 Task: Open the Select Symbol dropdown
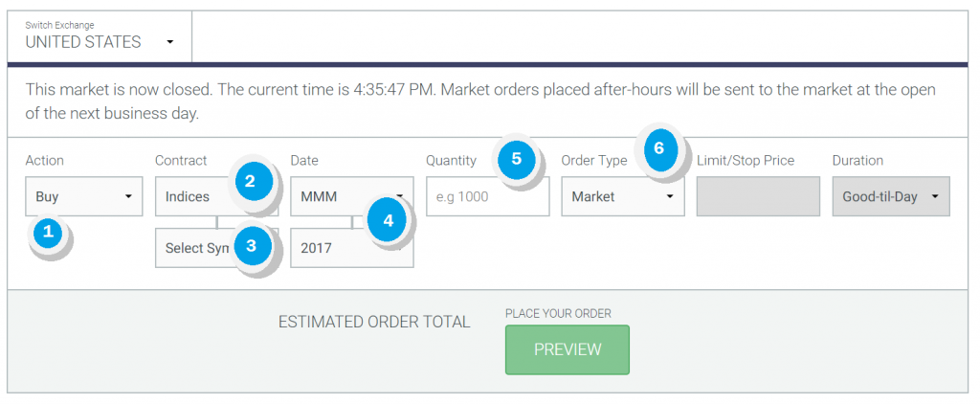(216, 248)
